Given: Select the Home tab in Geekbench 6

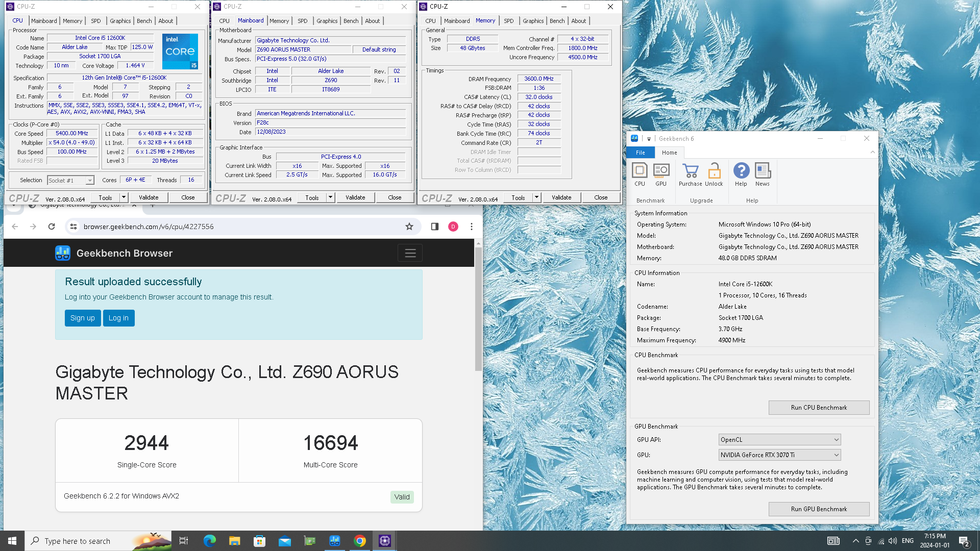Looking at the screenshot, I should click(x=669, y=153).
